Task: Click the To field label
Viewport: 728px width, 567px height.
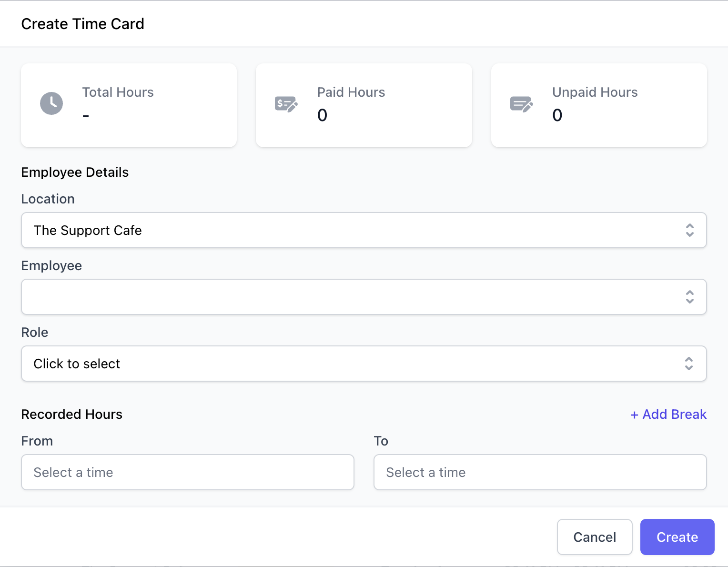Action: coord(381,441)
